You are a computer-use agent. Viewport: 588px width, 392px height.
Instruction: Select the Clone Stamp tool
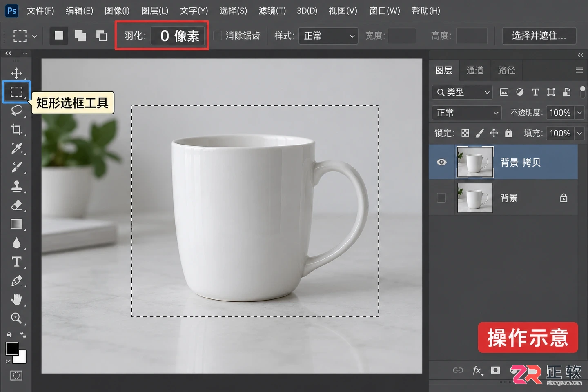tap(16, 186)
